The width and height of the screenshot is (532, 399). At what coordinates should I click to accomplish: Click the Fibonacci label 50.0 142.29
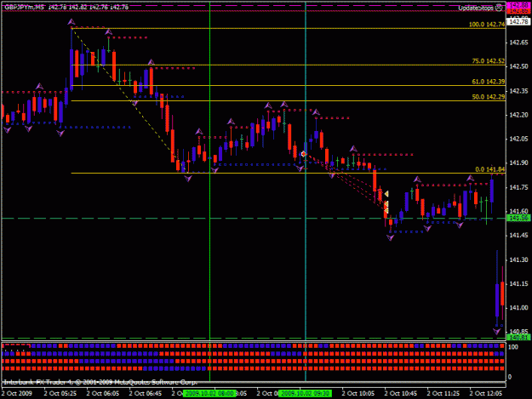(x=489, y=97)
